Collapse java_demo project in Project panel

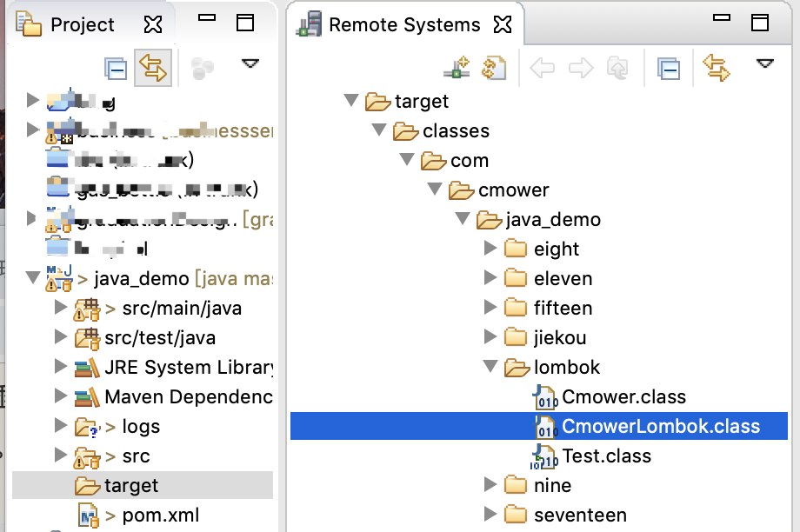(x=34, y=277)
